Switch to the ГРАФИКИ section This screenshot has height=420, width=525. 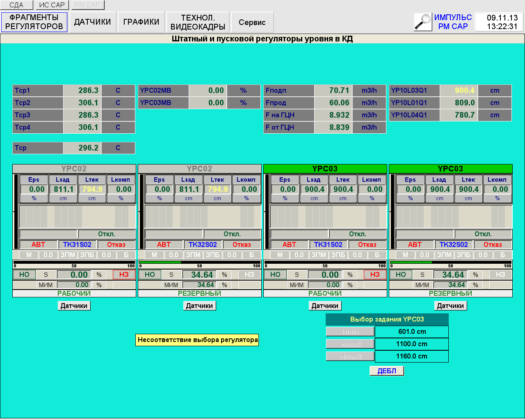click(x=141, y=22)
